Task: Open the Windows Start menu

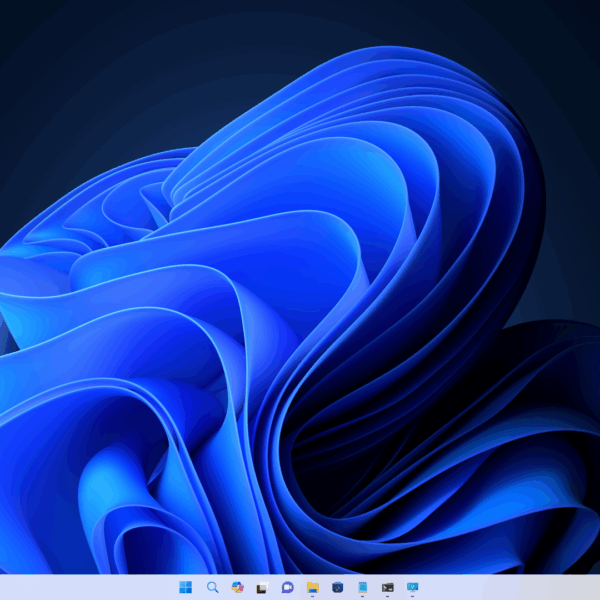Action: coord(186,587)
